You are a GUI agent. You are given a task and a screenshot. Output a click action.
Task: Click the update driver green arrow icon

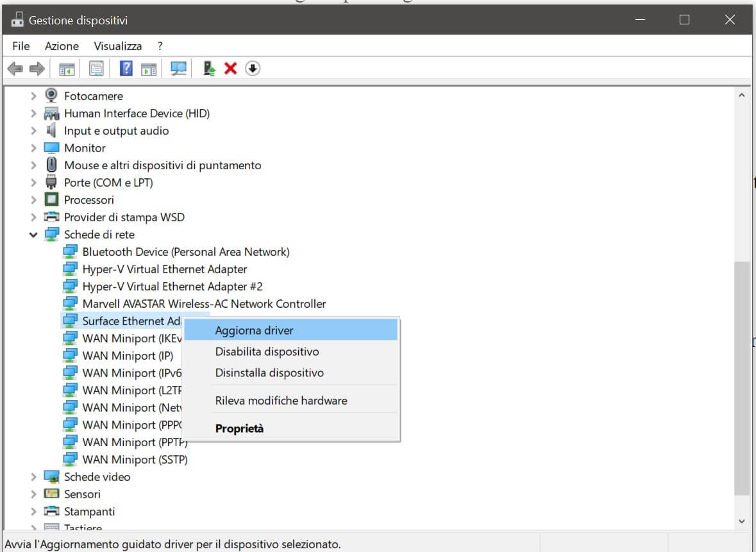click(x=209, y=69)
